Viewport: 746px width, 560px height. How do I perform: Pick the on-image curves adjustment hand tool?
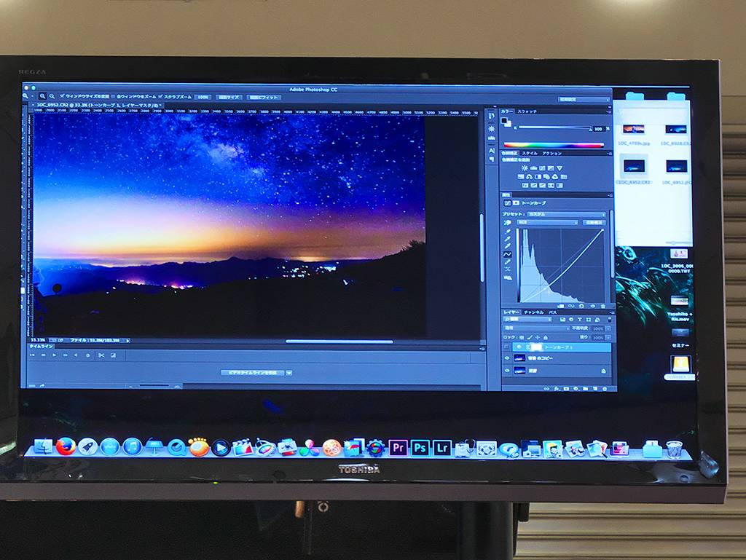[x=508, y=223]
